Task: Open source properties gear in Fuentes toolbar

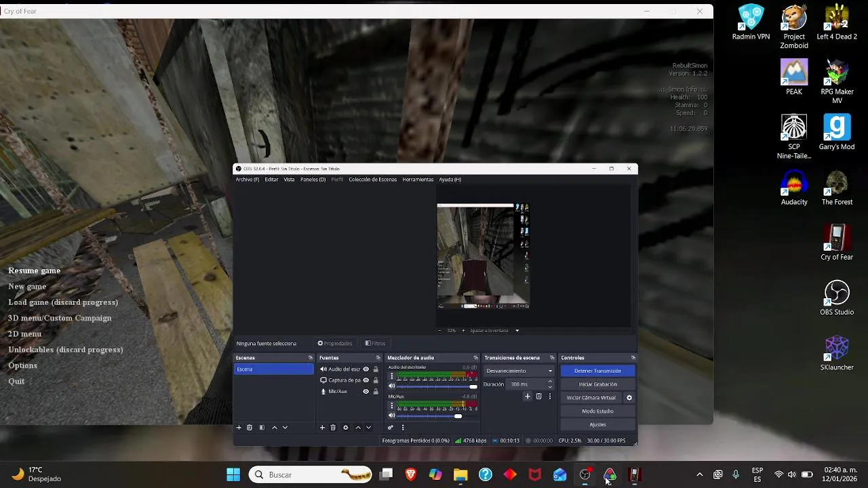Action: coord(345,428)
